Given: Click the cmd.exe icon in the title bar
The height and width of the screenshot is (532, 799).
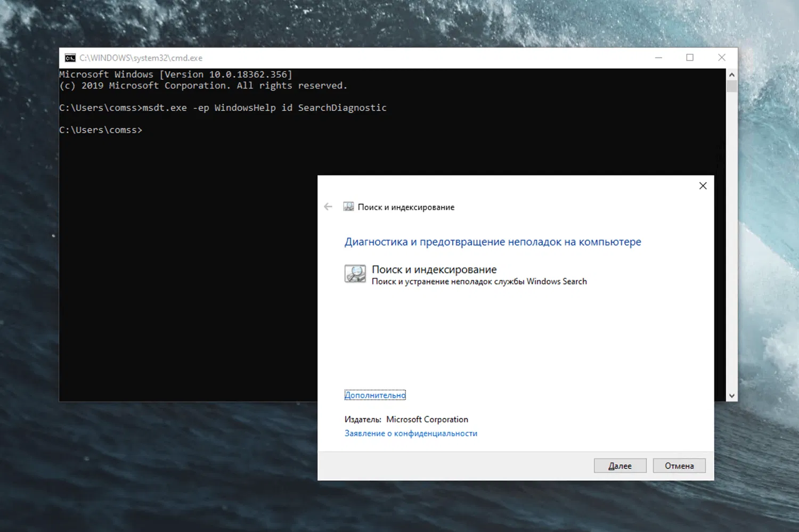Looking at the screenshot, I should pos(70,58).
